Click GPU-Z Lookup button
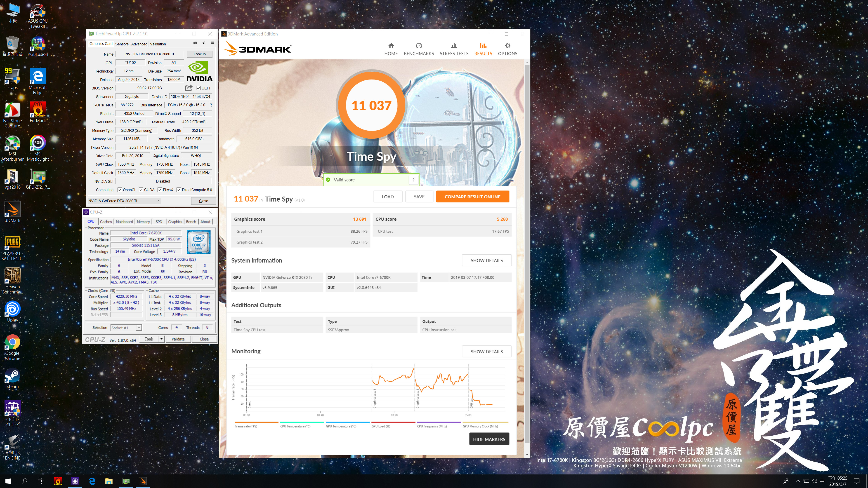 pos(199,54)
